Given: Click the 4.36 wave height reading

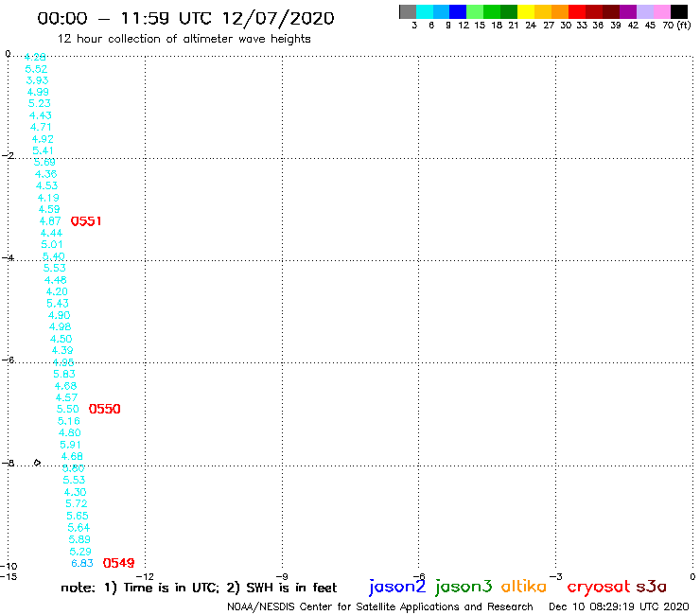Looking at the screenshot, I should tap(46, 174).
